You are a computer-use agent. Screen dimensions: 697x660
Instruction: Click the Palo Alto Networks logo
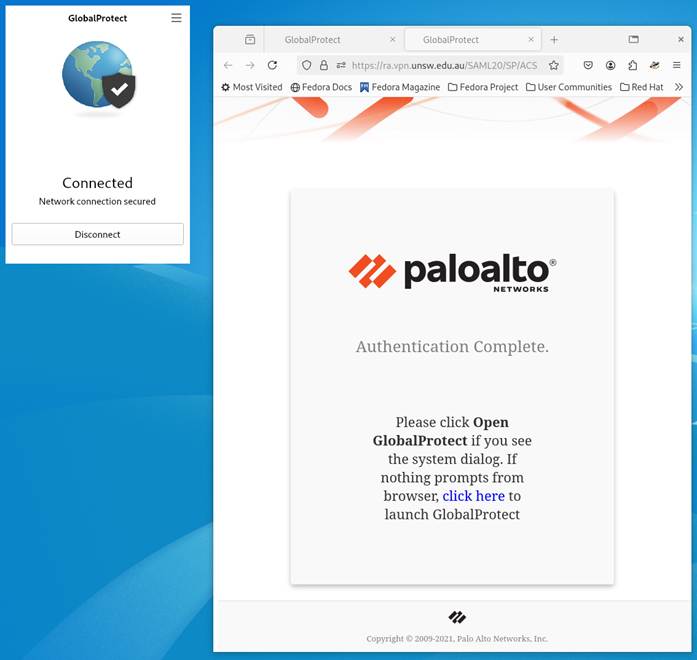452,273
